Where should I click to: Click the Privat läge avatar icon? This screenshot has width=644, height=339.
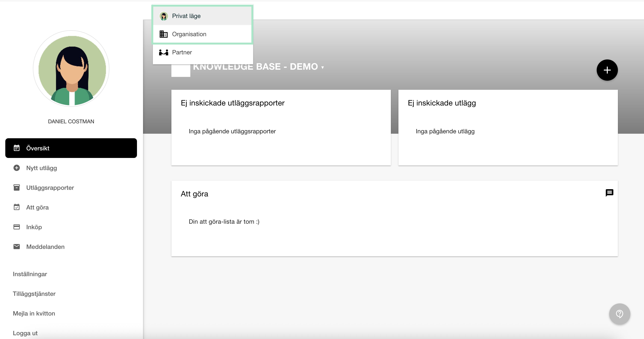coord(164,16)
